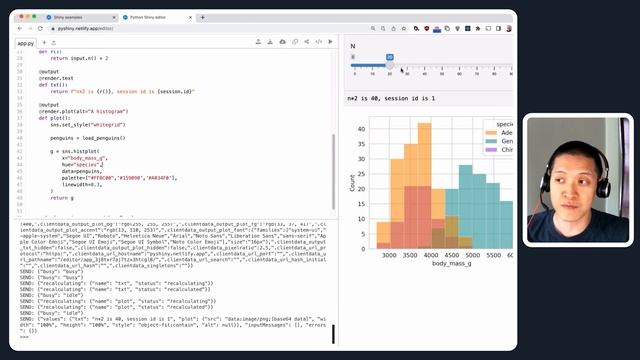Click the code line 'hue="species",'
This screenshot has height=360, width=640.
(x=82, y=164)
